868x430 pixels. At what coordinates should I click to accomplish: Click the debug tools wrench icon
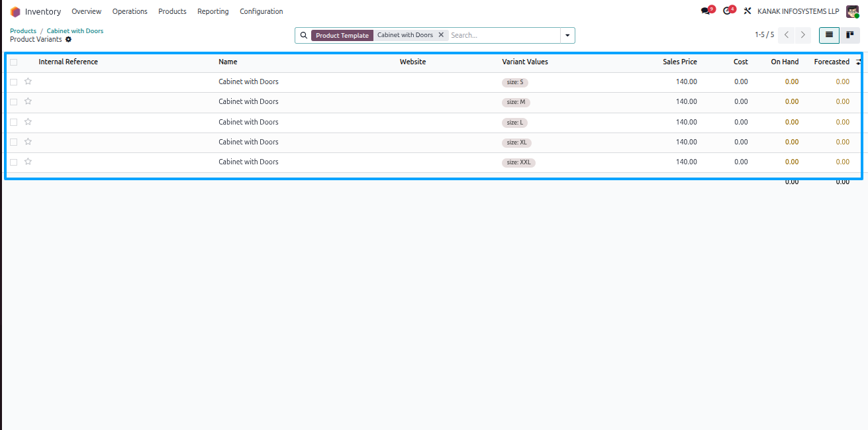click(747, 11)
